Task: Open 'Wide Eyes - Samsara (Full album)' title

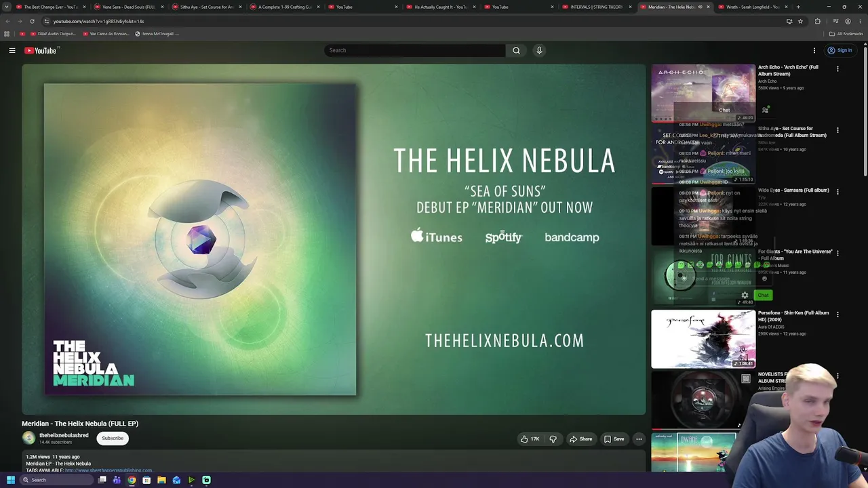Action: click(x=793, y=190)
